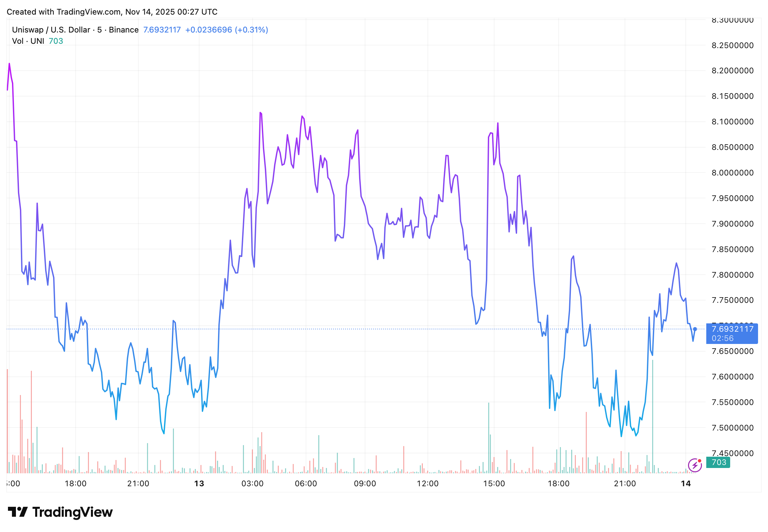
Task: Click the bold 14 date label on time axis
Action: (x=686, y=483)
